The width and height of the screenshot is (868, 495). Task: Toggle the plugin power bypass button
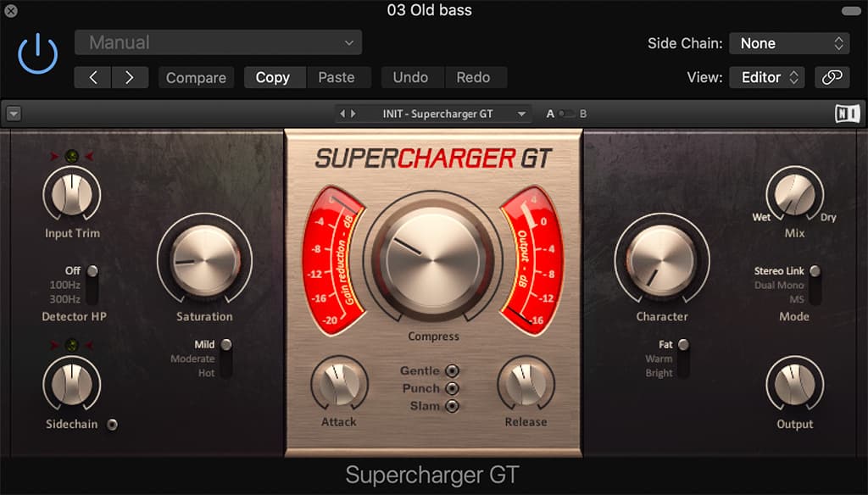(x=37, y=54)
